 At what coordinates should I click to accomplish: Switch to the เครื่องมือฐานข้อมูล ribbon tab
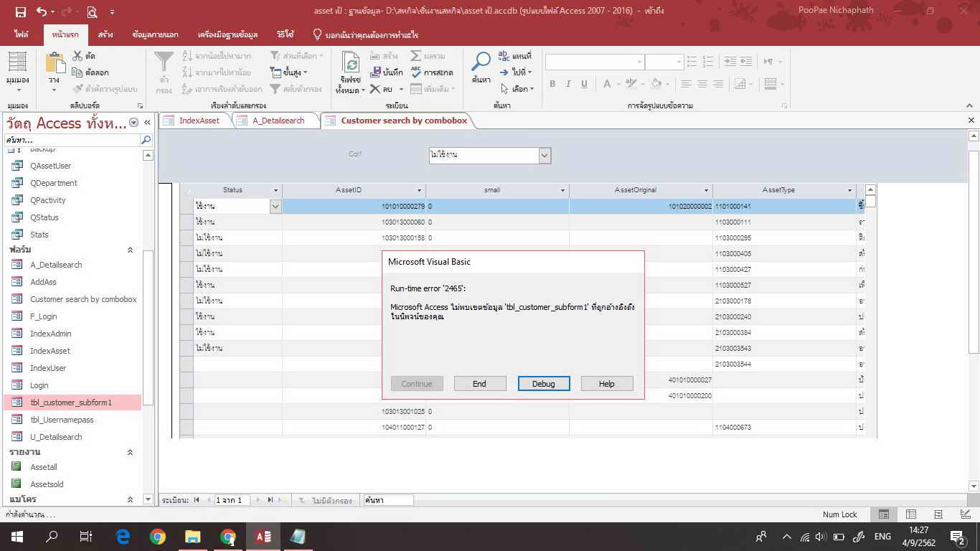click(227, 34)
